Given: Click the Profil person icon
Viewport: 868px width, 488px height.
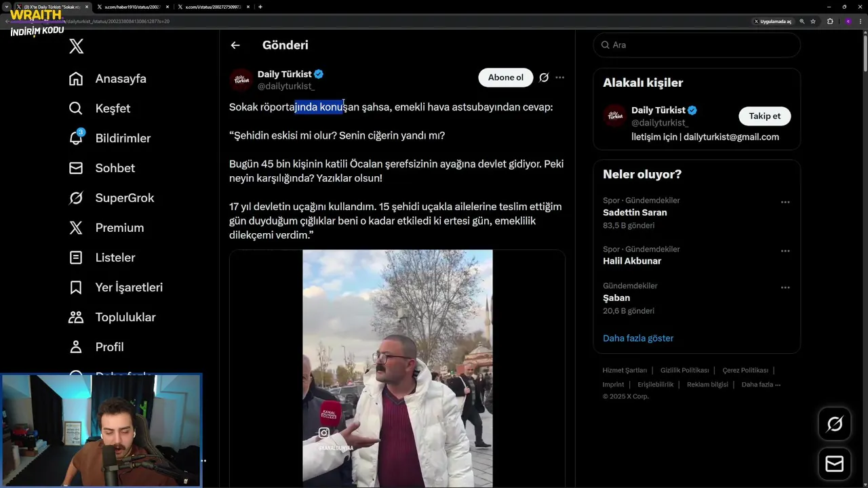Looking at the screenshot, I should tap(76, 347).
